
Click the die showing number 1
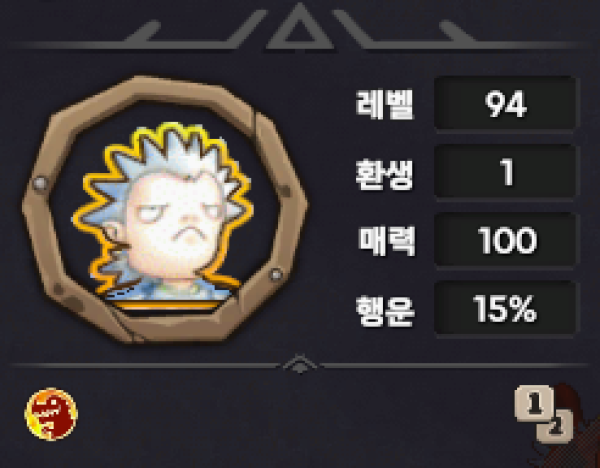click(x=534, y=403)
